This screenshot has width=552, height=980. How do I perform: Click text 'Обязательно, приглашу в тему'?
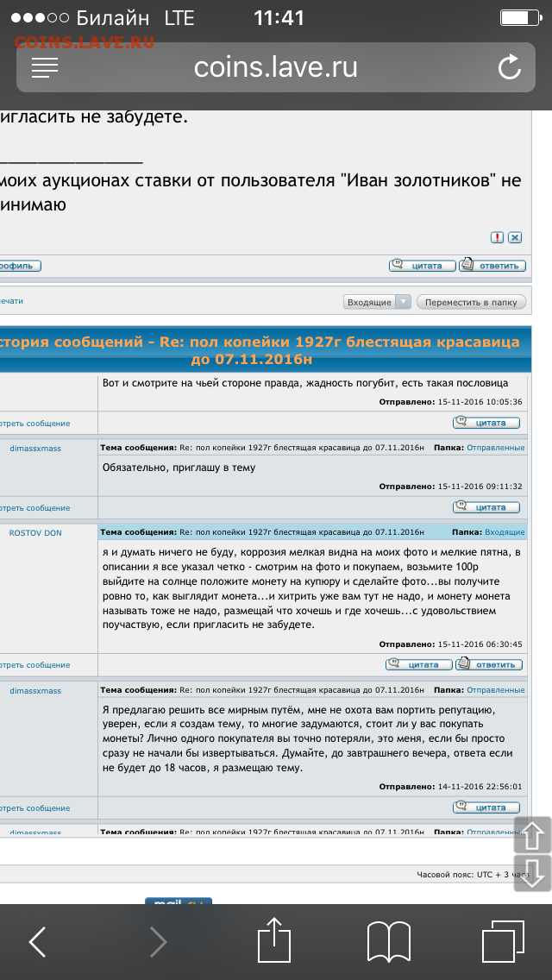click(x=179, y=467)
